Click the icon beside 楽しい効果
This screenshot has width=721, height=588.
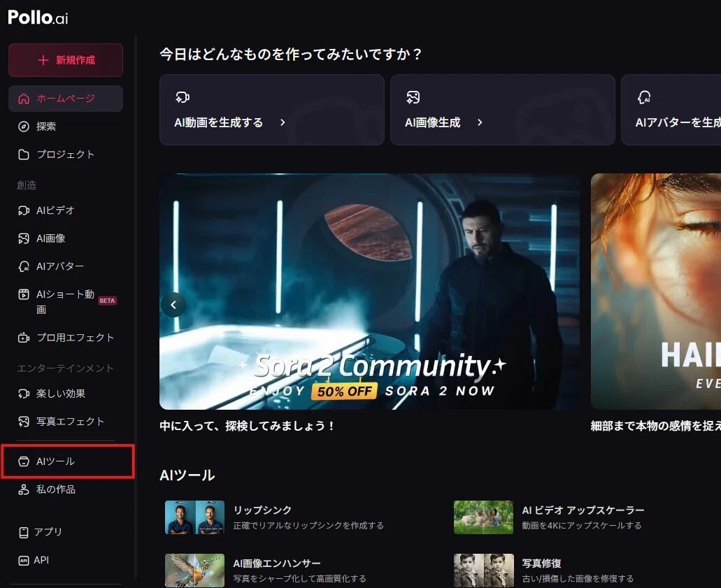(24, 394)
